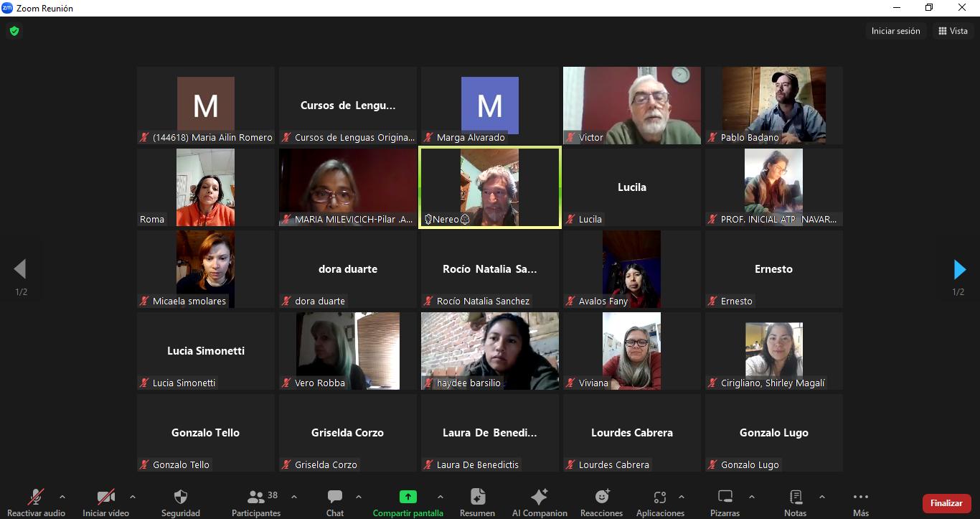
Task: Start Compartir pantalla sharing
Action: click(x=407, y=497)
